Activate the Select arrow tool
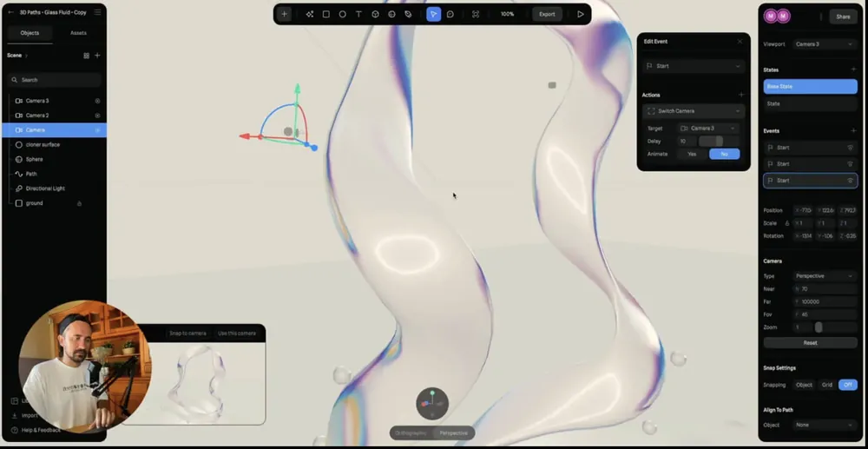Image resolution: width=868 pixels, height=449 pixels. (x=433, y=15)
